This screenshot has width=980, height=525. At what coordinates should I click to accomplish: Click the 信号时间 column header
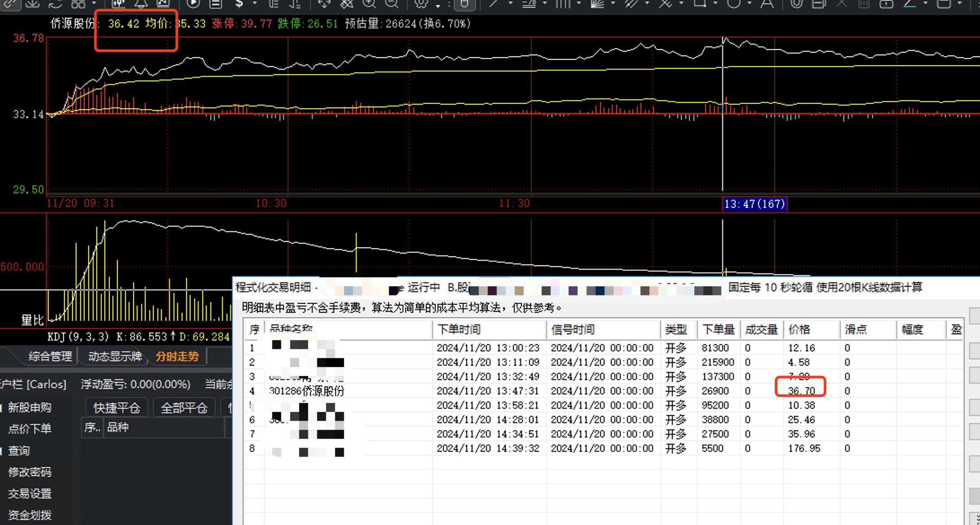603,330
